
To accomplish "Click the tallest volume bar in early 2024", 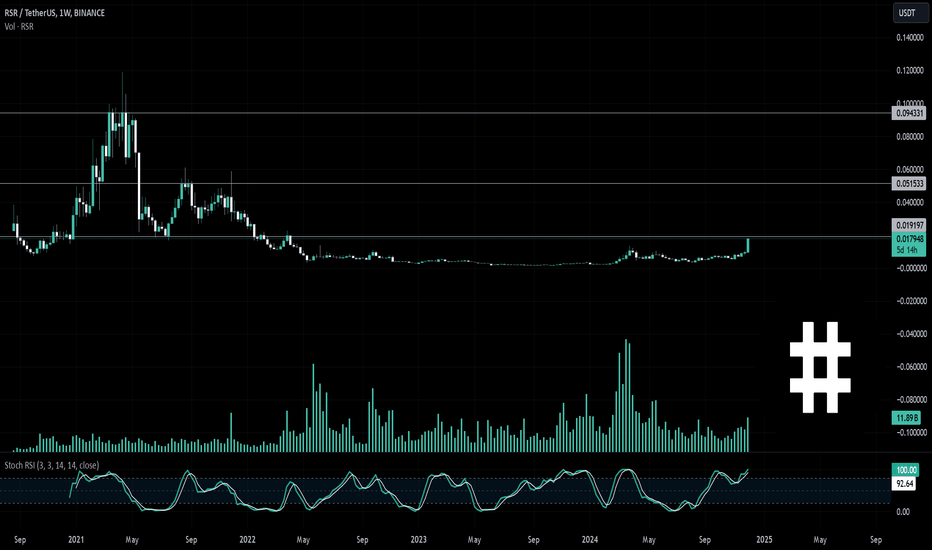I will click(626, 395).
